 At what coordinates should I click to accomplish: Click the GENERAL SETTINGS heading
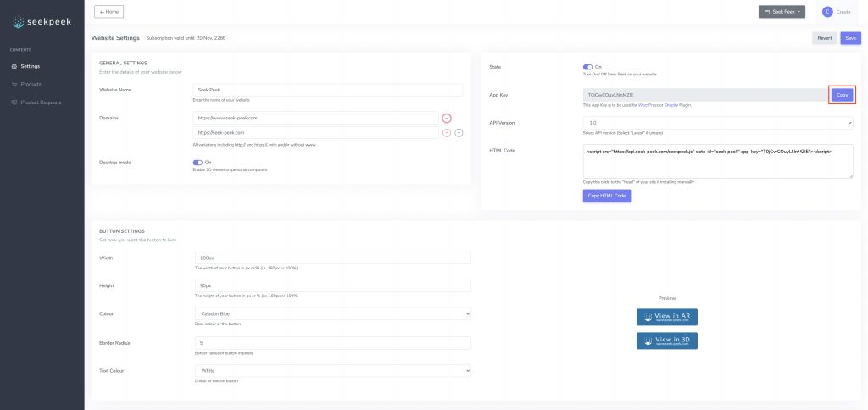tap(123, 63)
